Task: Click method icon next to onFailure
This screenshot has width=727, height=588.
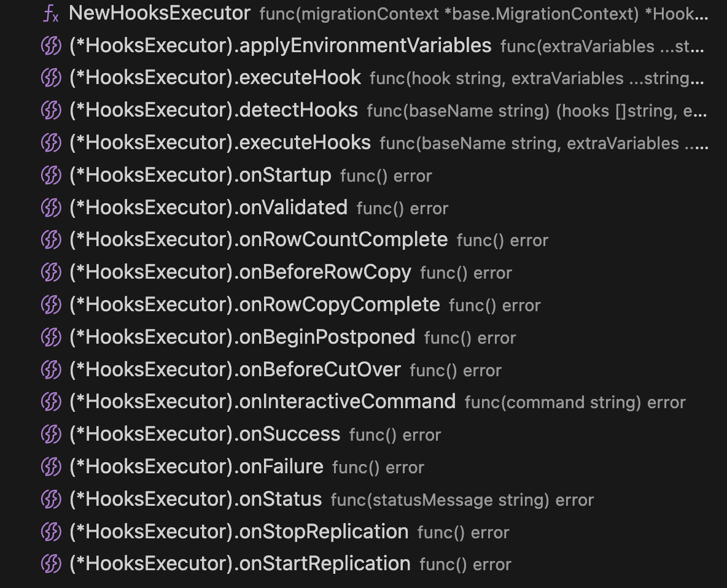Action: coord(51,467)
